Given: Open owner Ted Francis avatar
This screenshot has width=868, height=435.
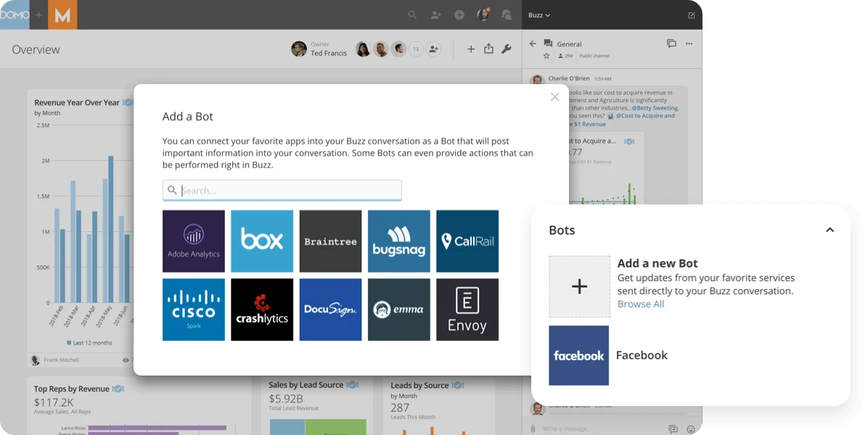Looking at the screenshot, I should (299, 49).
